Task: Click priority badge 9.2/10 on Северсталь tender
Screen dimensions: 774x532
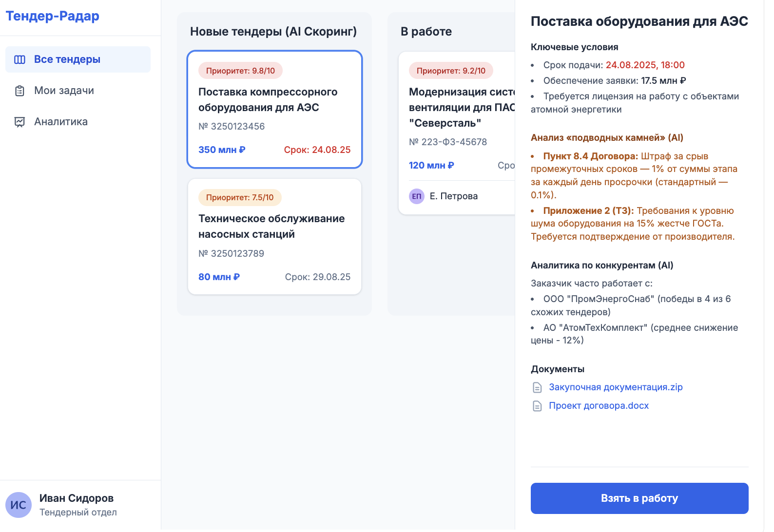Action: [450, 70]
